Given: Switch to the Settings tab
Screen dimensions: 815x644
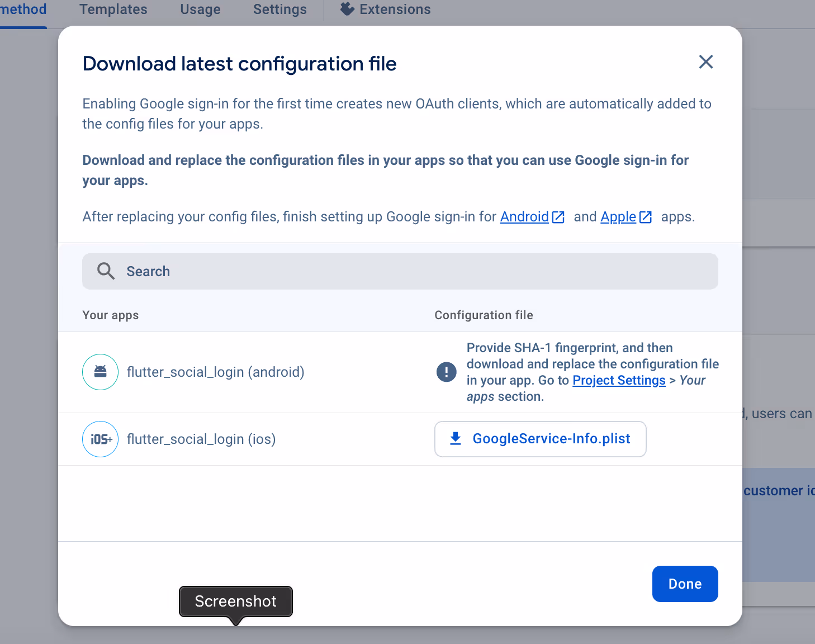Looking at the screenshot, I should (x=280, y=10).
